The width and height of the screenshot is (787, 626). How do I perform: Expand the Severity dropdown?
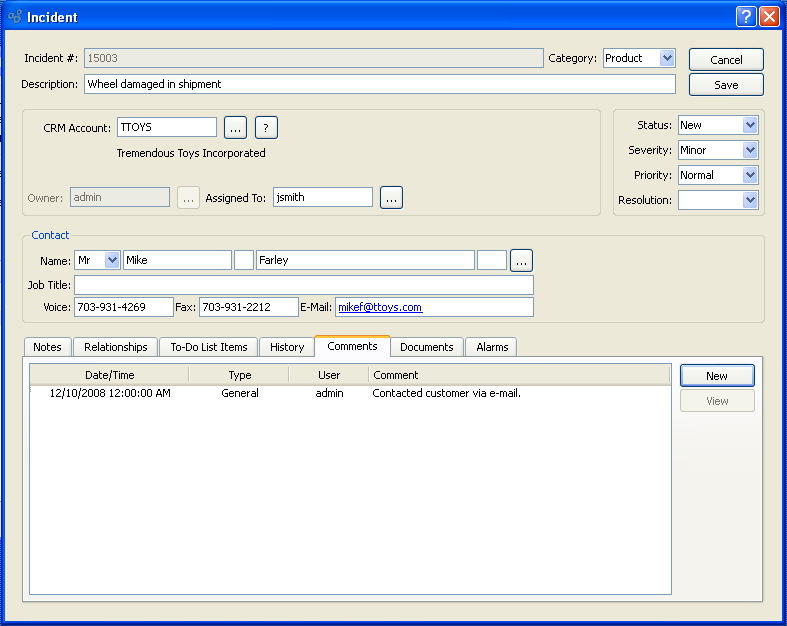pyautogui.click(x=750, y=150)
